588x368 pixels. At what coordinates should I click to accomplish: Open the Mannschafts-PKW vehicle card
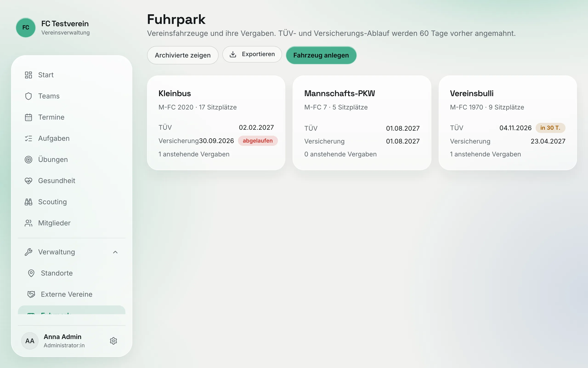click(362, 123)
